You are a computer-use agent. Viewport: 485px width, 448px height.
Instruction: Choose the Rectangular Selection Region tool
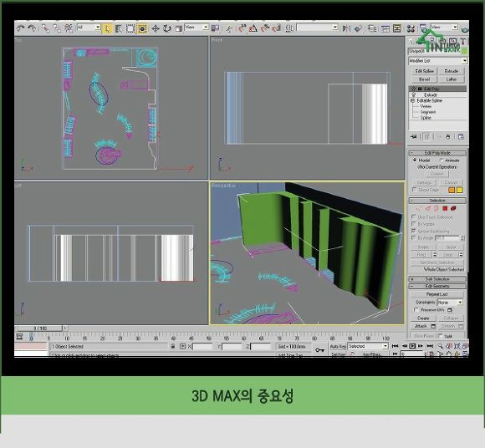coord(130,28)
